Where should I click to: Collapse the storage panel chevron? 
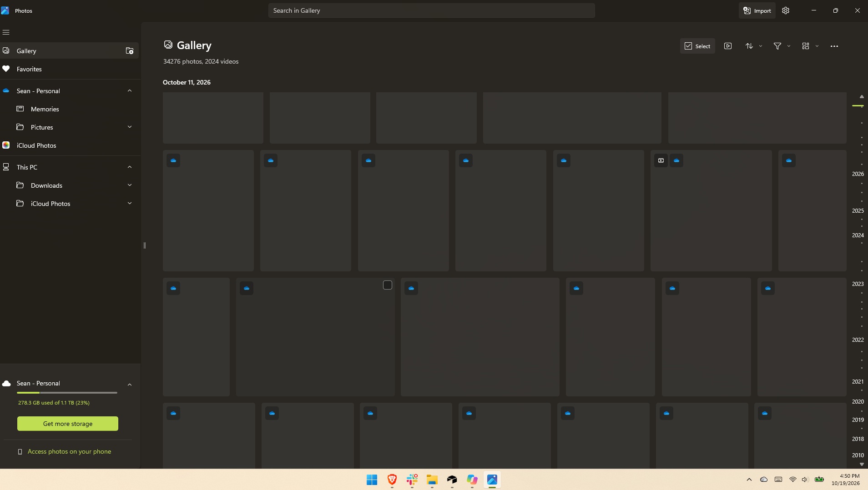pos(130,385)
